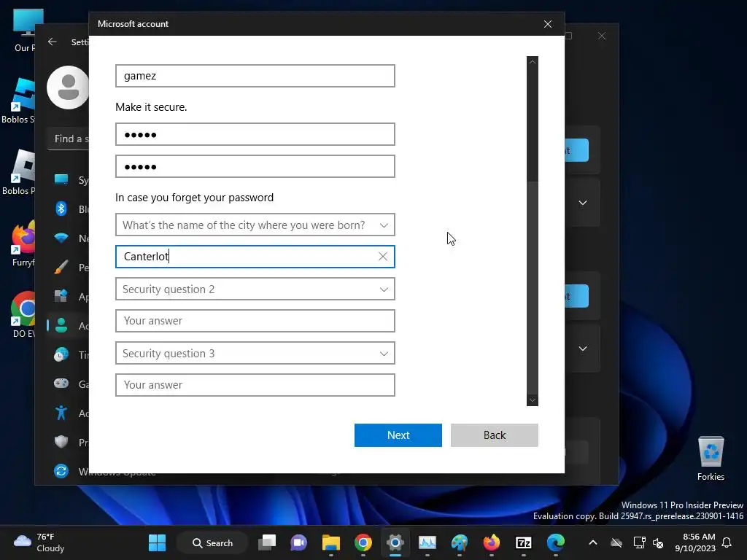747x560 pixels.
Task: Click the Settings search box
Action: tap(68, 139)
